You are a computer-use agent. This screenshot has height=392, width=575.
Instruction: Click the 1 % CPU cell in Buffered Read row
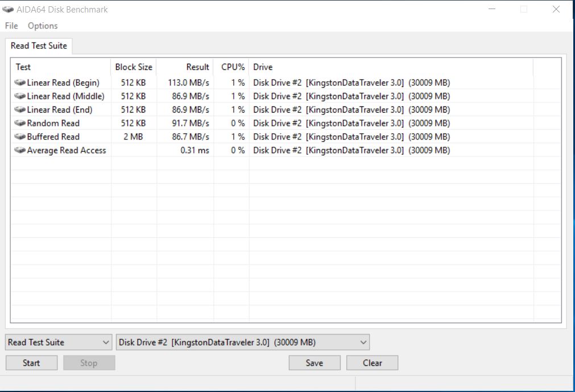238,137
